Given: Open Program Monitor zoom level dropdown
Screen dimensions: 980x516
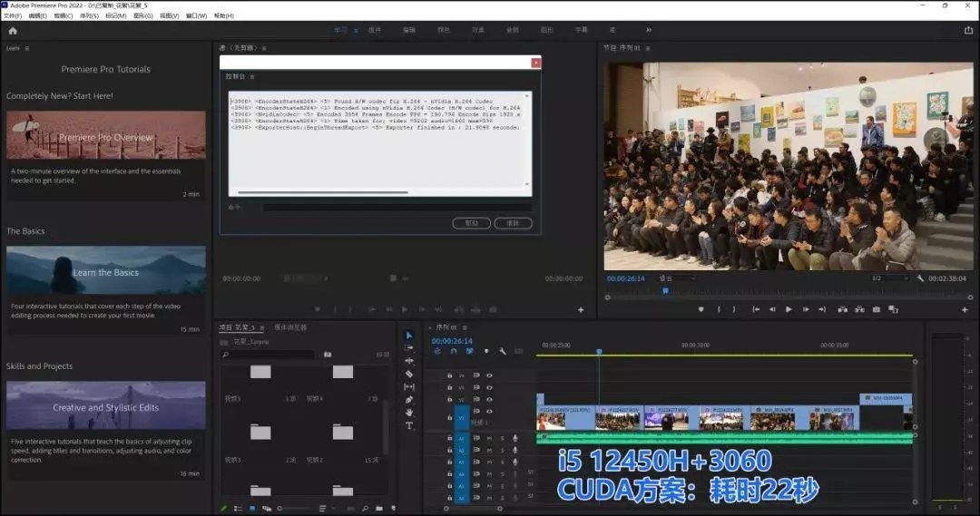Looking at the screenshot, I should click(x=678, y=278).
